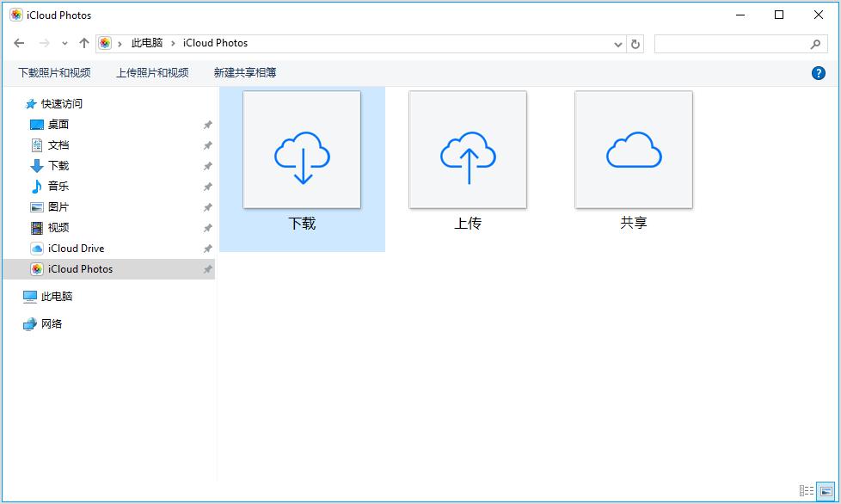841x504 pixels.
Task: Switch to large icons view in the status bar
Action: [827, 489]
